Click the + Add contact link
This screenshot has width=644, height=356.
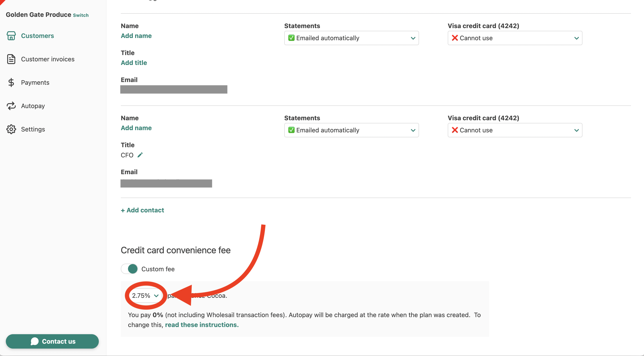point(142,210)
